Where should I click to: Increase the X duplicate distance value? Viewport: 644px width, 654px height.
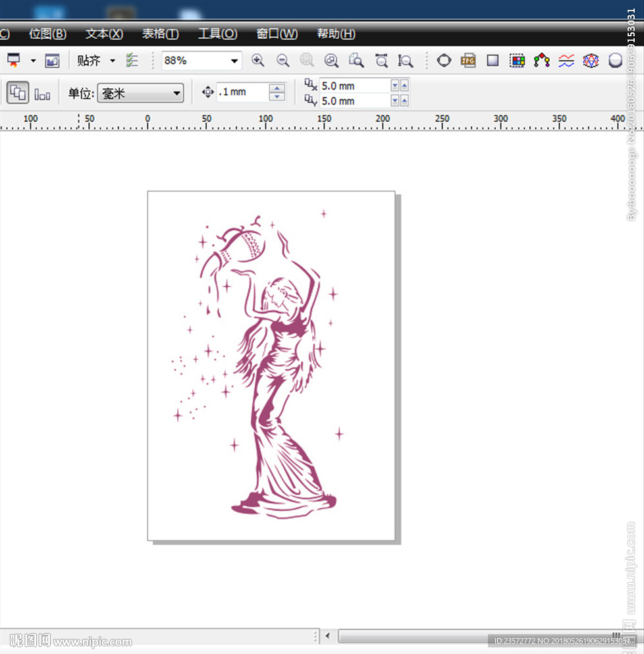pos(404,86)
